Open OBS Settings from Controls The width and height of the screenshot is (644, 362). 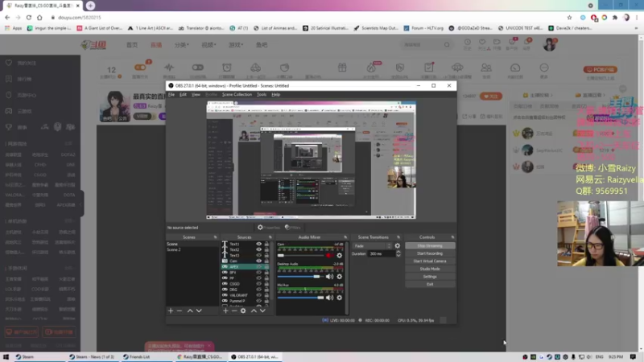tap(430, 277)
